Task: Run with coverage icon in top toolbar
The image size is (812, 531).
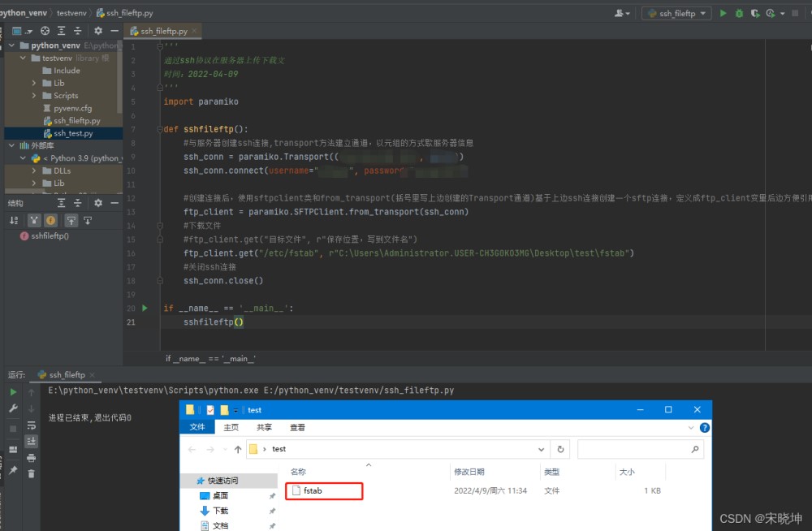Action: point(755,14)
